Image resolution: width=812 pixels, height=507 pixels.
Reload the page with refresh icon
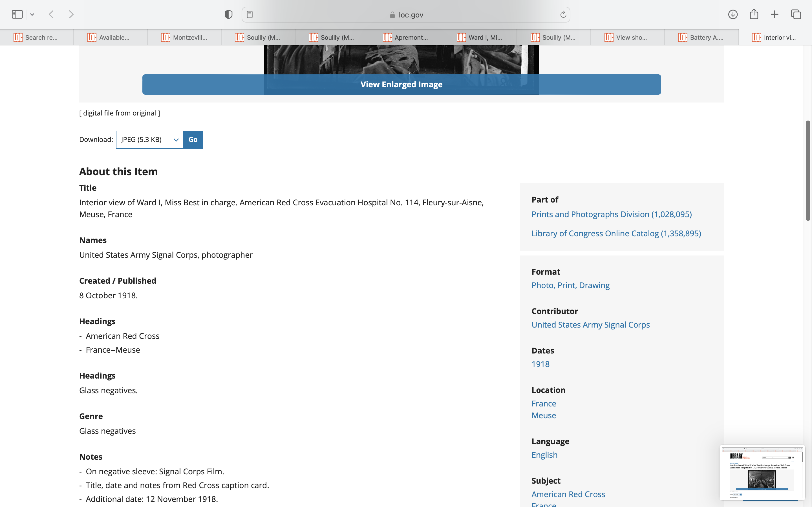coord(563,14)
